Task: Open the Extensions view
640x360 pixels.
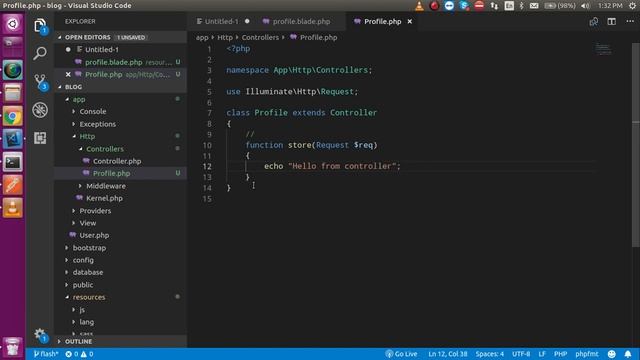Action: 40,138
